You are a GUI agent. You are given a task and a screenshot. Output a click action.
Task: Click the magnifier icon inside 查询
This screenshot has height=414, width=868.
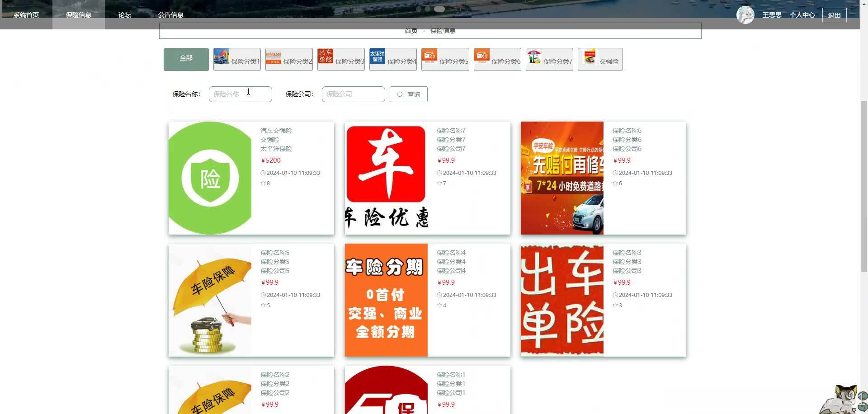pos(400,94)
